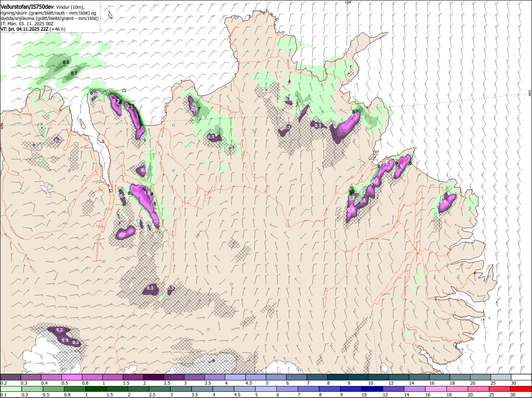Click the 'VT: þri. 04.11.2025 22Z (+46 h)' line
Screen dimensions: 532x398
(x=33, y=29)
